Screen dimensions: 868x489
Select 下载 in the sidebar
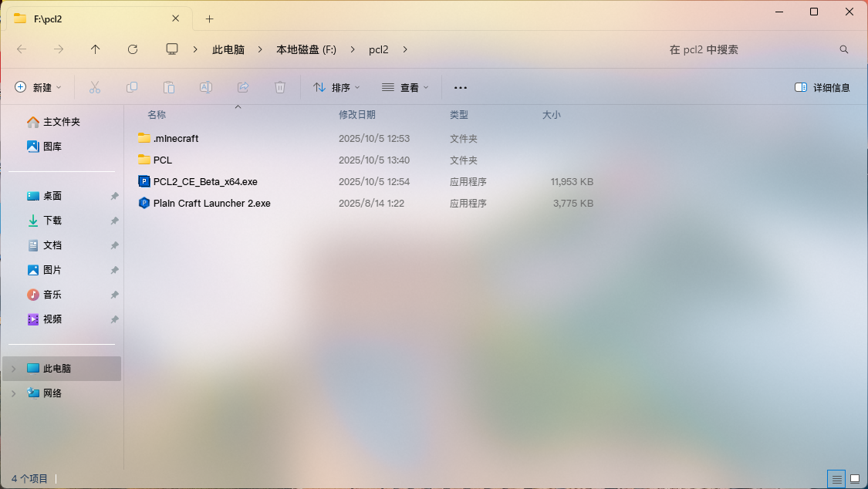pos(52,221)
